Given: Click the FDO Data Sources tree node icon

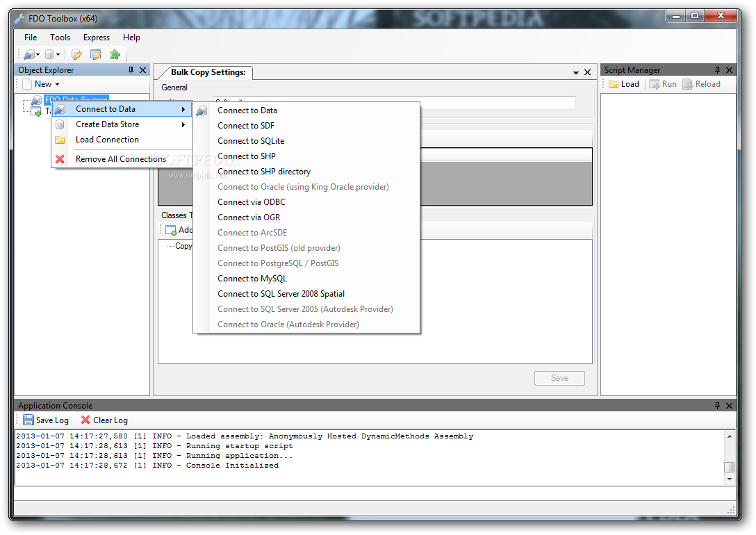Looking at the screenshot, I should pyautogui.click(x=36, y=100).
